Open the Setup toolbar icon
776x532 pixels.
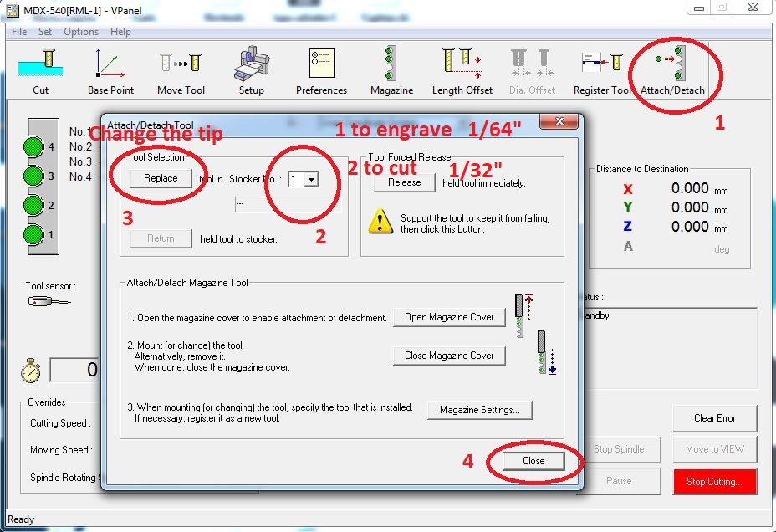pyautogui.click(x=252, y=71)
